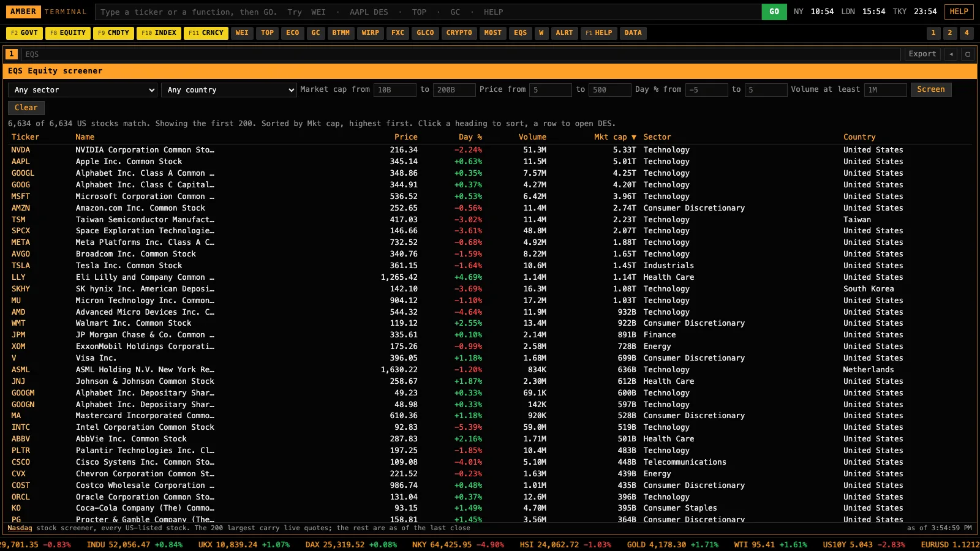Click the AMBER terminal logo

(x=23, y=12)
